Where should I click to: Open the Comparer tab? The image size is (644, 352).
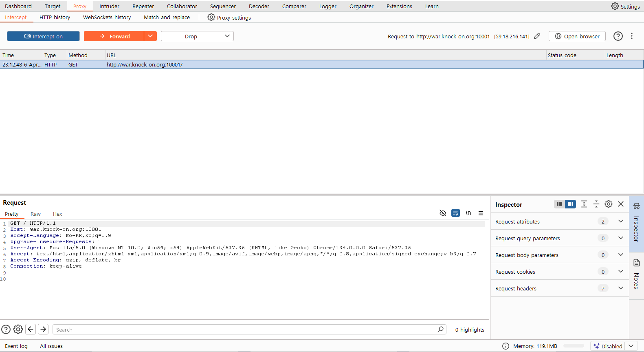pos(294,6)
